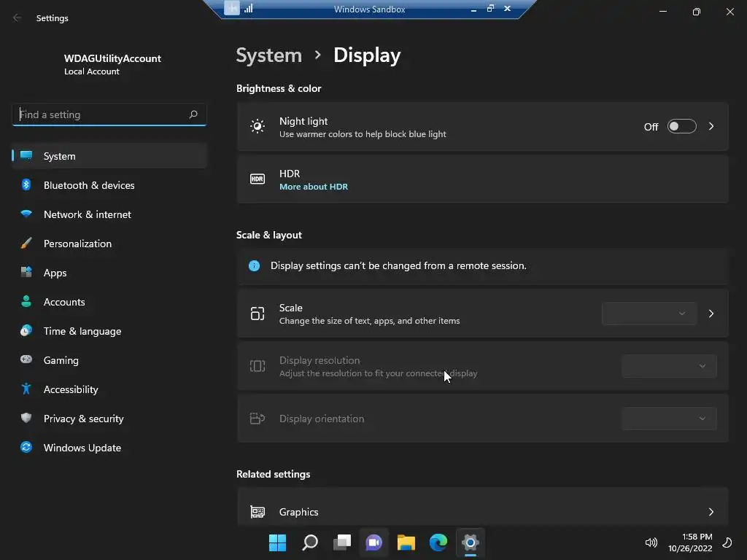This screenshot has height=560, width=747.
Task: Go to Network & internet settings
Action: click(x=109, y=214)
